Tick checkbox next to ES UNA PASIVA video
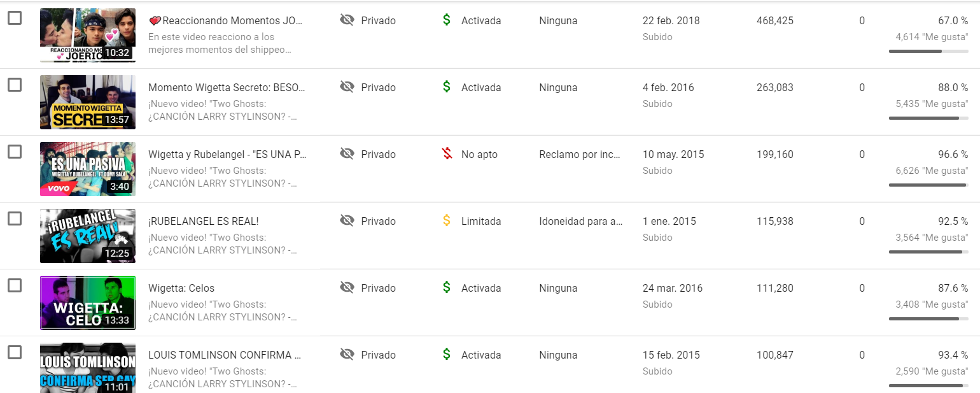 click(15, 152)
